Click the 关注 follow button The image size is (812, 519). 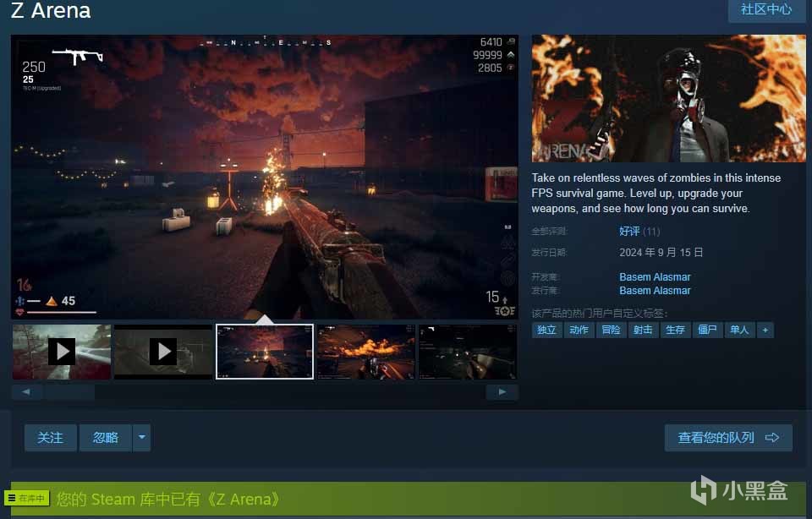pos(50,438)
